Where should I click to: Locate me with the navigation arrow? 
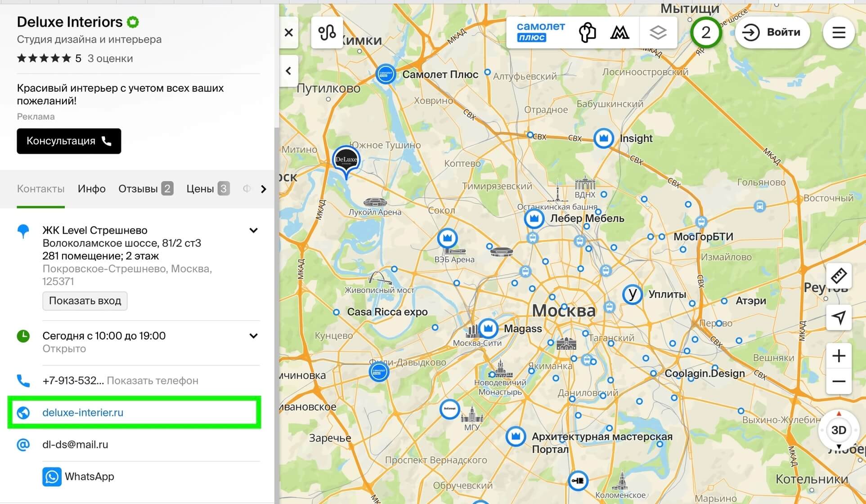point(839,317)
